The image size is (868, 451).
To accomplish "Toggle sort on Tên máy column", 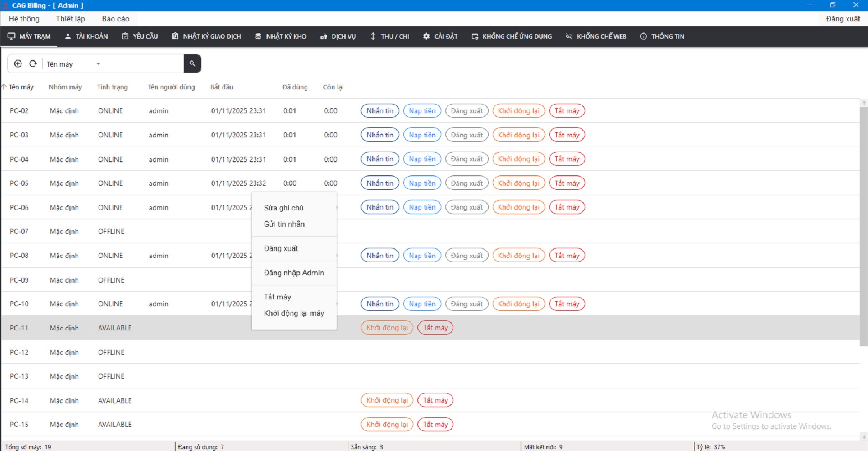I will (x=20, y=87).
